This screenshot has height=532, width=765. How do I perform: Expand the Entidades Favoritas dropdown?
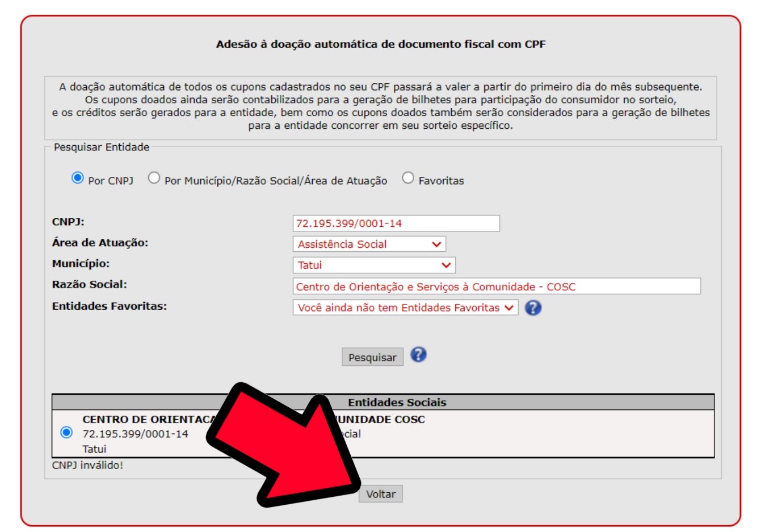pos(405,307)
